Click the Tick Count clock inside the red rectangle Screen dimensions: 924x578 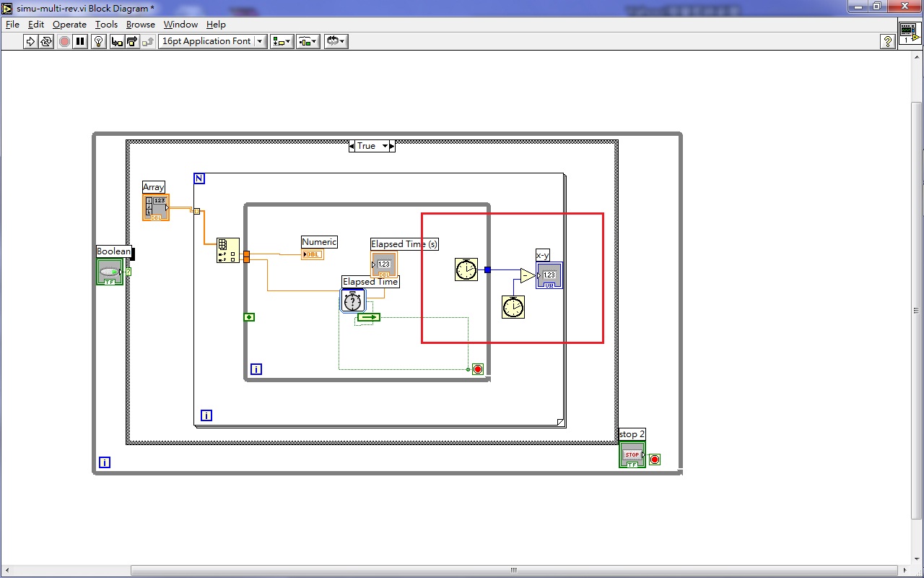[466, 269]
